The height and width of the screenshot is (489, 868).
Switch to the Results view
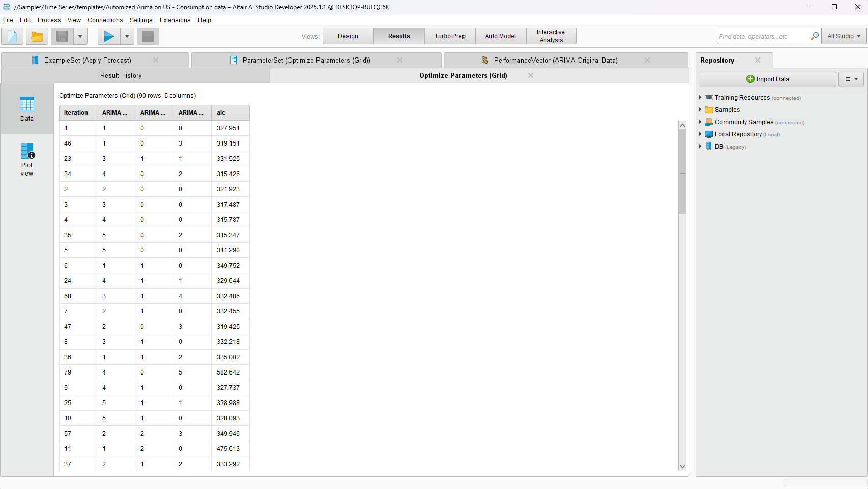coord(399,36)
